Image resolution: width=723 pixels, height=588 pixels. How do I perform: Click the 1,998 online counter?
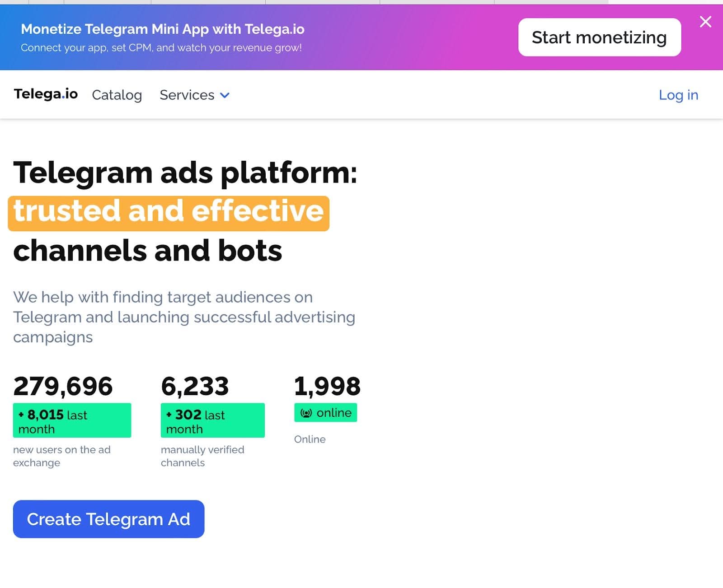click(x=327, y=386)
